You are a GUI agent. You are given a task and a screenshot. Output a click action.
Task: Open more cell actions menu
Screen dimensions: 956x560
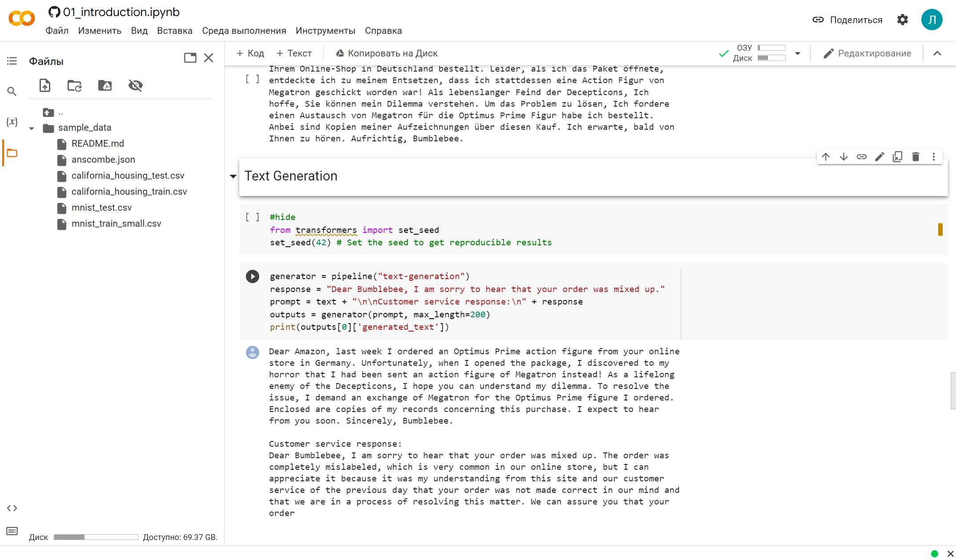coord(934,157)
